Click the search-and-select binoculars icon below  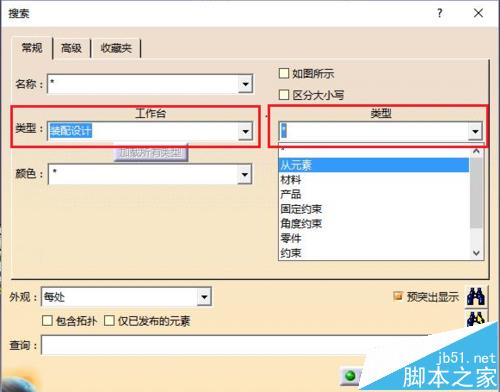coord(476,318)
